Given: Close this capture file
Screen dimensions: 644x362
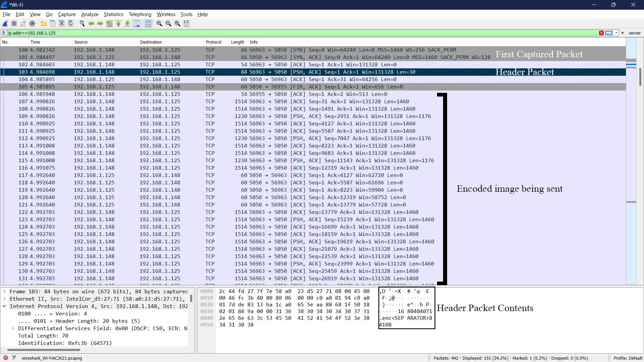Looking at the screenshot, I should (x=62, y=23).
